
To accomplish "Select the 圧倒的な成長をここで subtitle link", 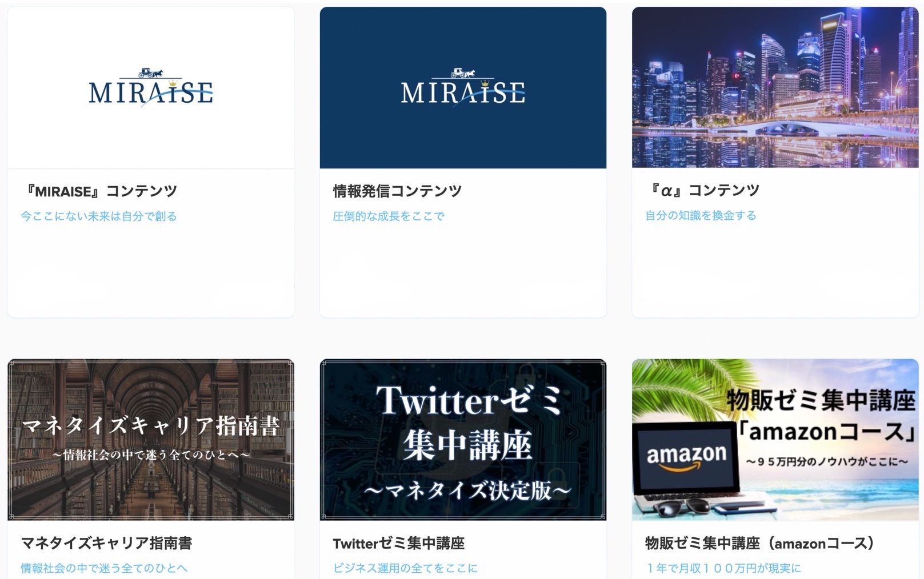I will click(x=389, y=216).
